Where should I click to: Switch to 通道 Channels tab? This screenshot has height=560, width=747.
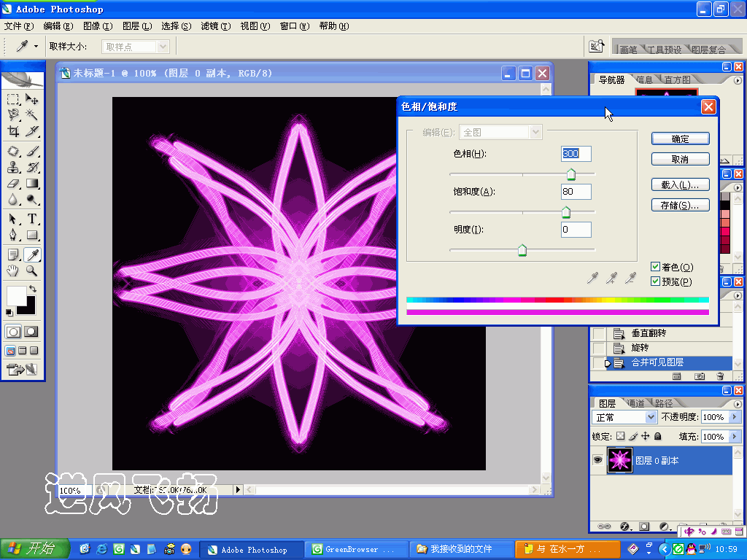tap(635, 403)
